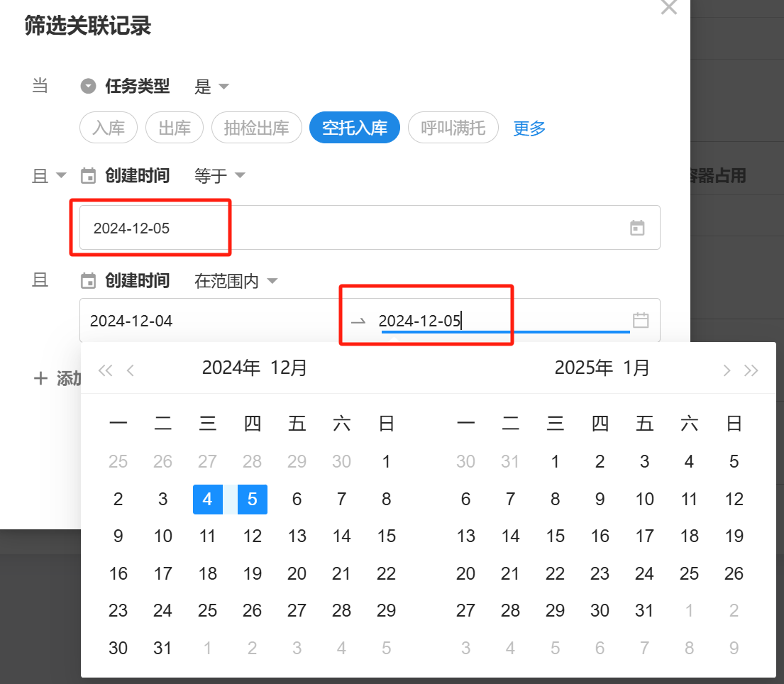This screenshot has height=684, width=784.
Task: Open the 在范围内 operator dropdown
Action: pos(236,281)
